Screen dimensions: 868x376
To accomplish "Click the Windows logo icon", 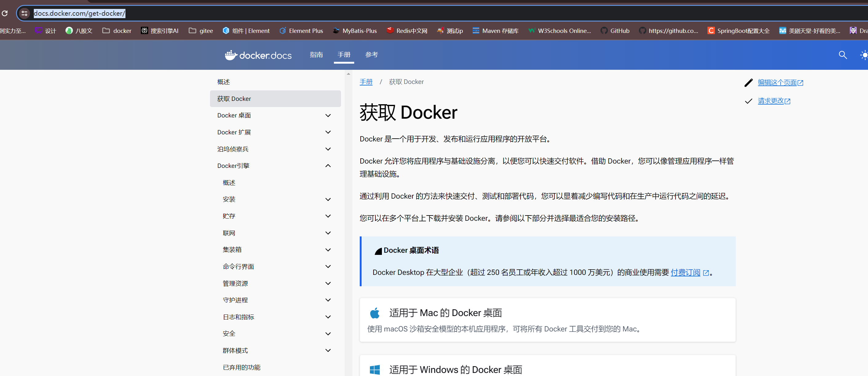I will [375, 370].
